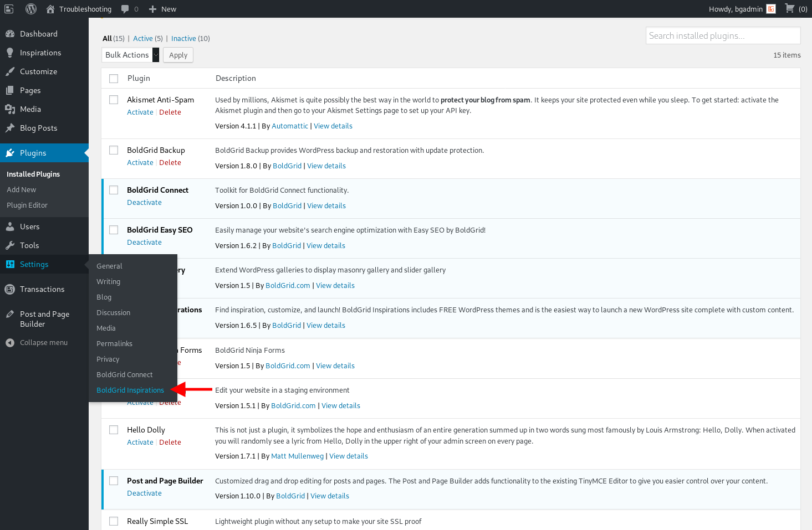
Task: Click the comments bubble icon in admin bar
Action: tap(125, 9)
